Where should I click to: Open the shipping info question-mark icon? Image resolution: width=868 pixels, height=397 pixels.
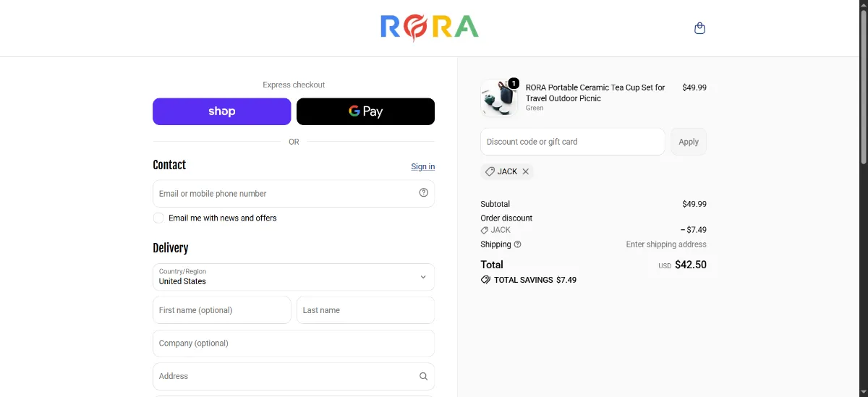click(x=518, y=244)
